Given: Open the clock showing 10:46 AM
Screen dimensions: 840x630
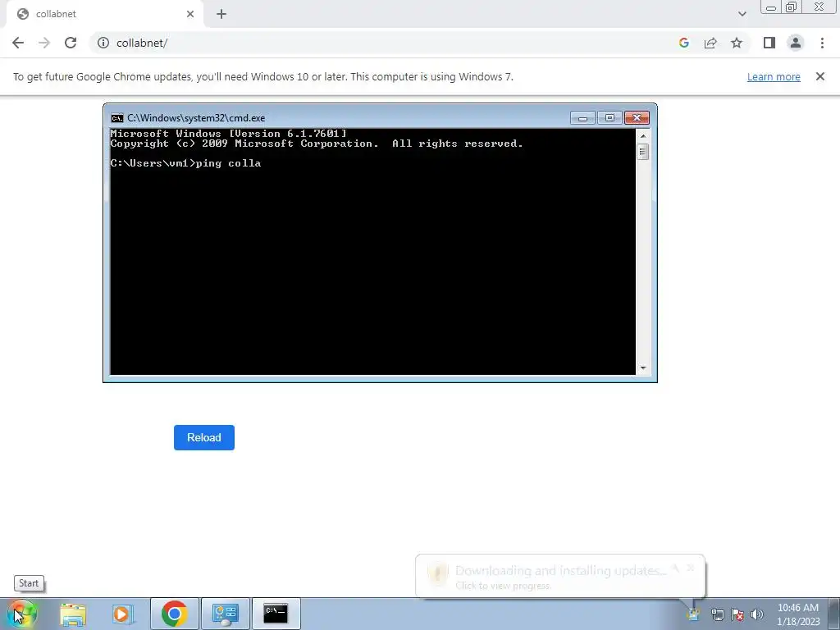Looking at the screenshot, I should click(x=798, y=614).
